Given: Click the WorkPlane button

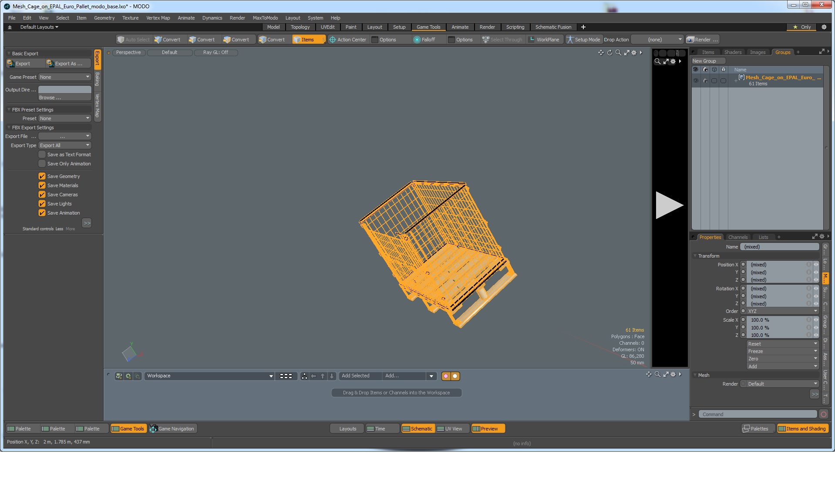Looking at the screenshot, I should 544,40.
